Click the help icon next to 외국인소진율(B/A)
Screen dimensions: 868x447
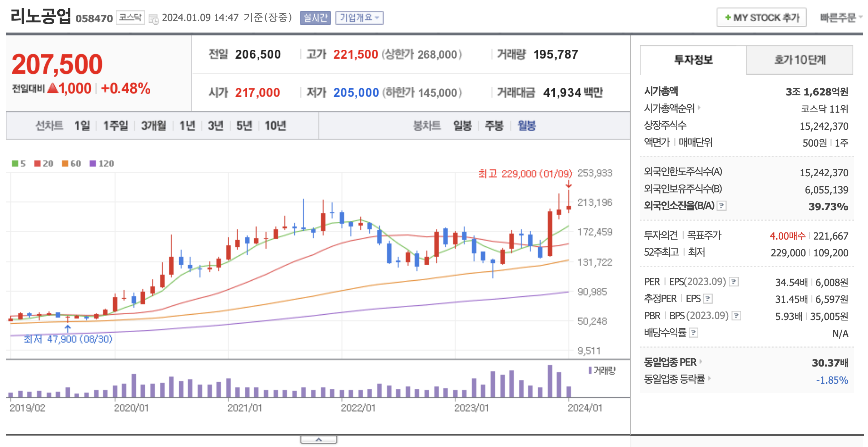pos(722,206)
